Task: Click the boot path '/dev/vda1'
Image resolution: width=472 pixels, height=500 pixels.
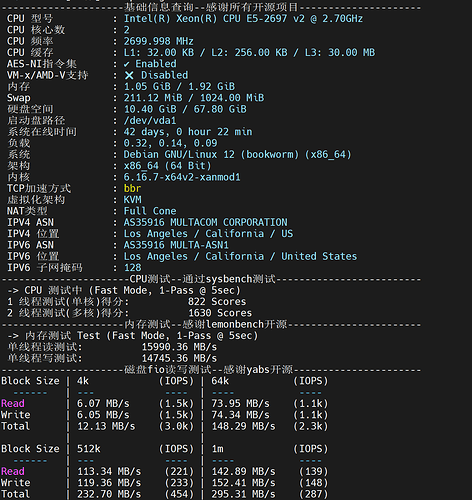Action: coord(150,121)
